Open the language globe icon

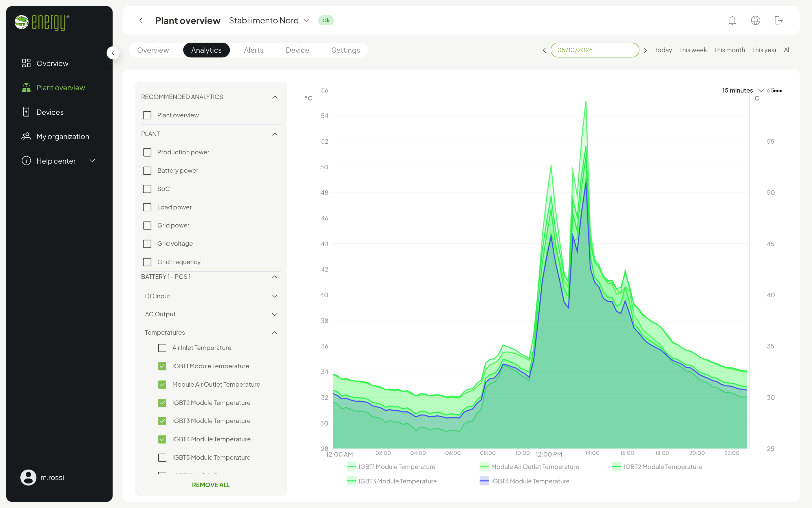tap(755, 21)
